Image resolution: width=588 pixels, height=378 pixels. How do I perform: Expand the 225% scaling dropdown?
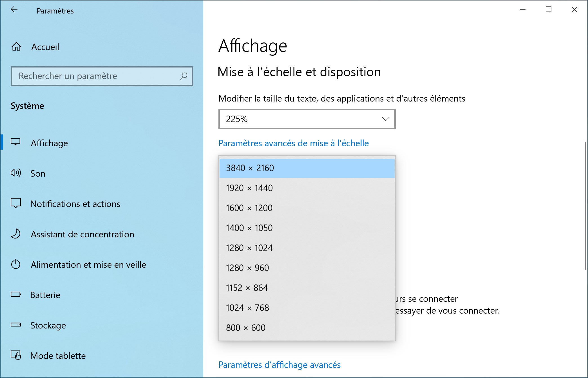point(307,119)
